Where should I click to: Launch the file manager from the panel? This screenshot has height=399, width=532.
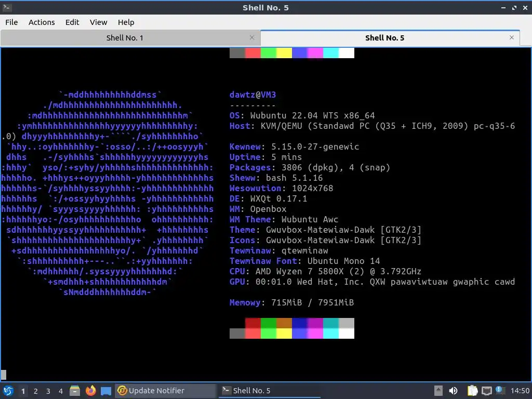(75, 391)
